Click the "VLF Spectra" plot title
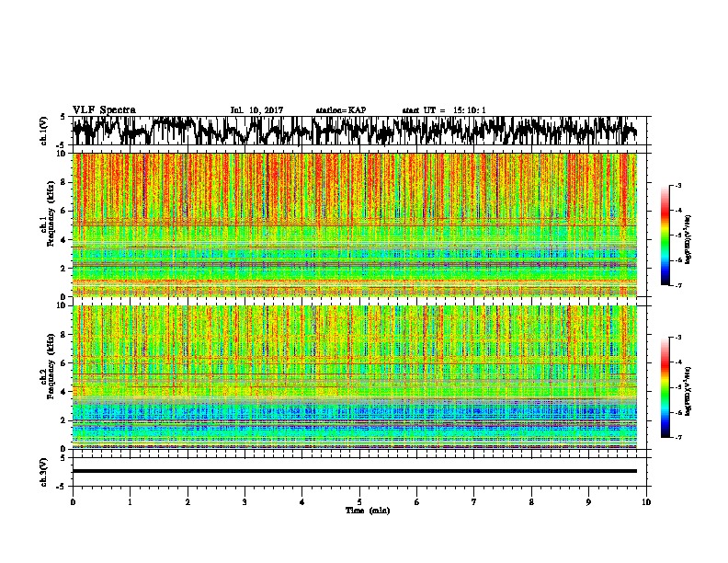The image size is (728, 563). coord(104,110)
